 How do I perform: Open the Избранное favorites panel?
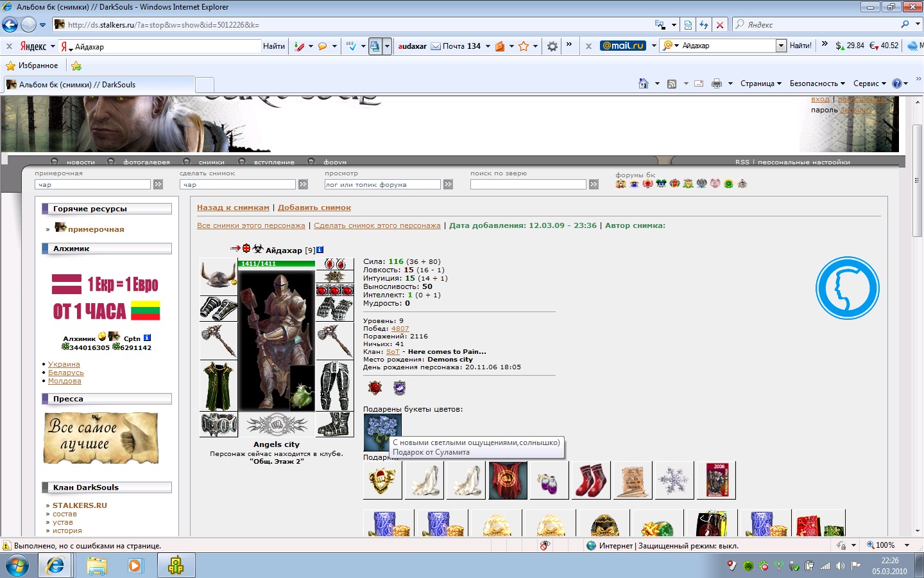[32, 66]
